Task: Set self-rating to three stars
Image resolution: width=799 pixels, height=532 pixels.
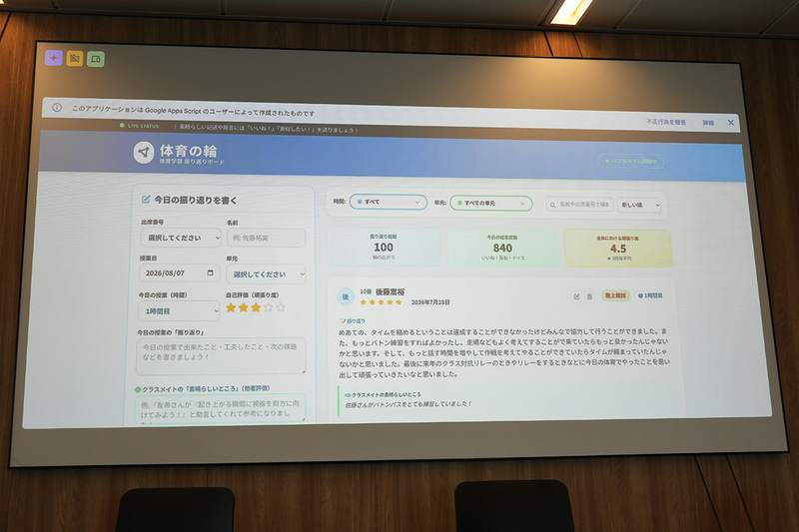Action: click(x=256, y=307)
